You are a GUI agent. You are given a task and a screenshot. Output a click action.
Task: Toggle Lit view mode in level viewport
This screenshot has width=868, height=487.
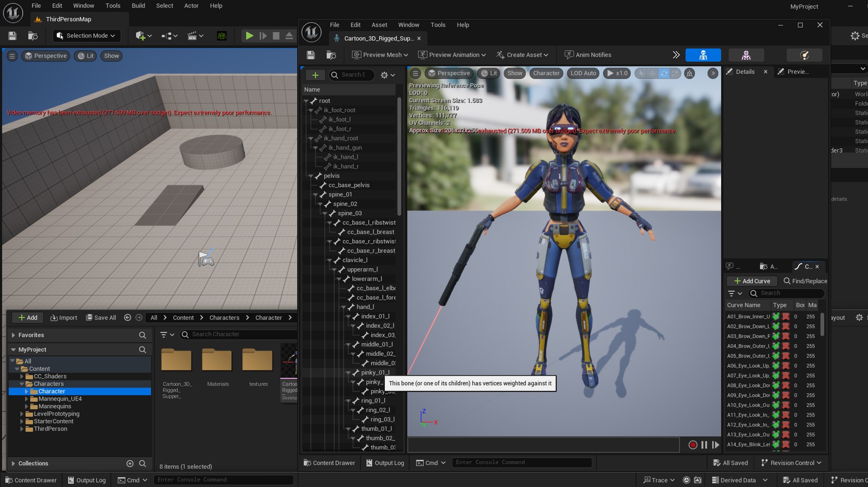click(85, 56)
